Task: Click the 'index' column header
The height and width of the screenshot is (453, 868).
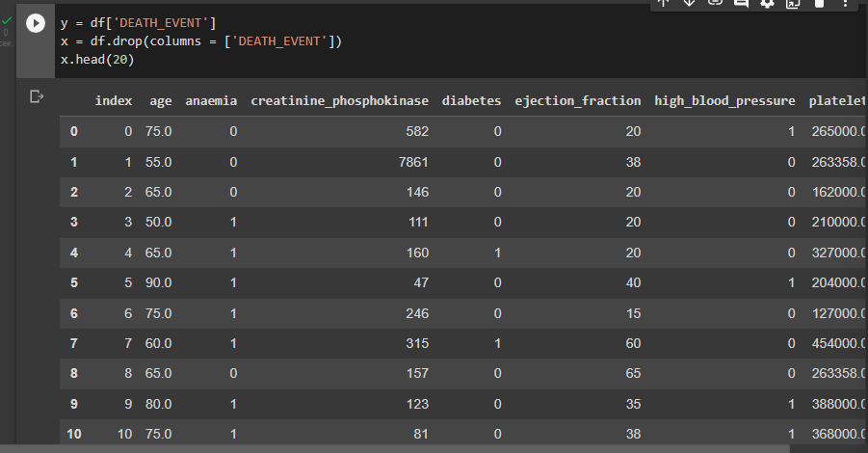Action: 114,101
